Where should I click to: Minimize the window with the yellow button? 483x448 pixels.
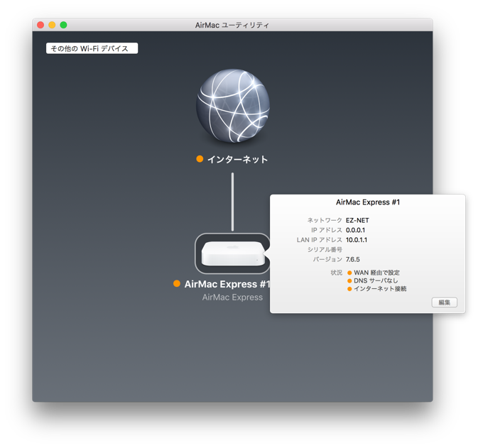tap(52, 25)
